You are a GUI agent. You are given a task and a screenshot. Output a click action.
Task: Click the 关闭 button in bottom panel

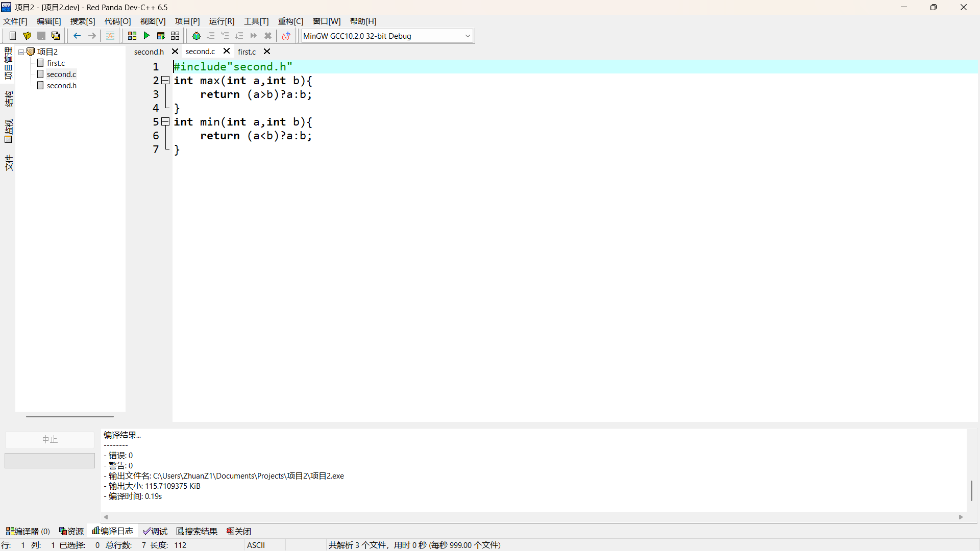(239, 531)
